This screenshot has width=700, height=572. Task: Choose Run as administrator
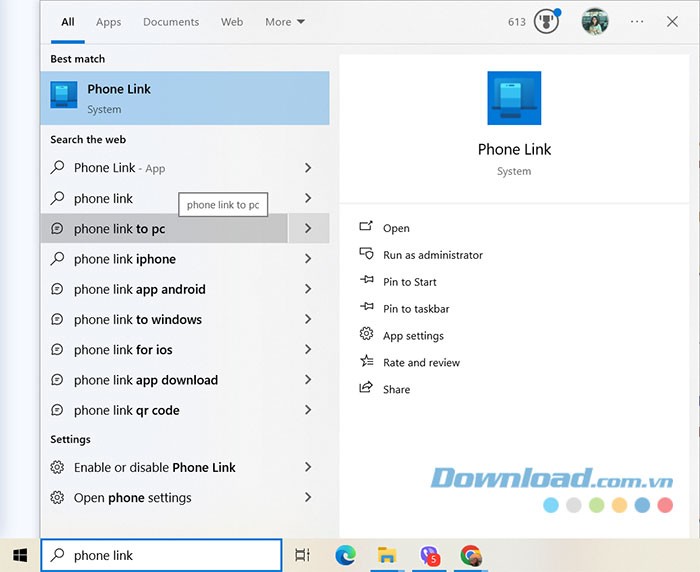click(432, 255)
